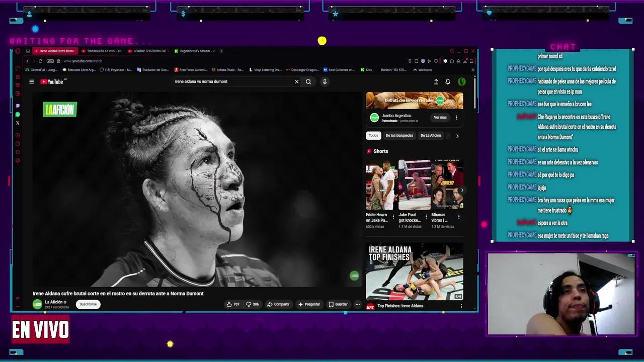
Task: Open YouTube notifications via the bell icon
Action: coord(447,81)
